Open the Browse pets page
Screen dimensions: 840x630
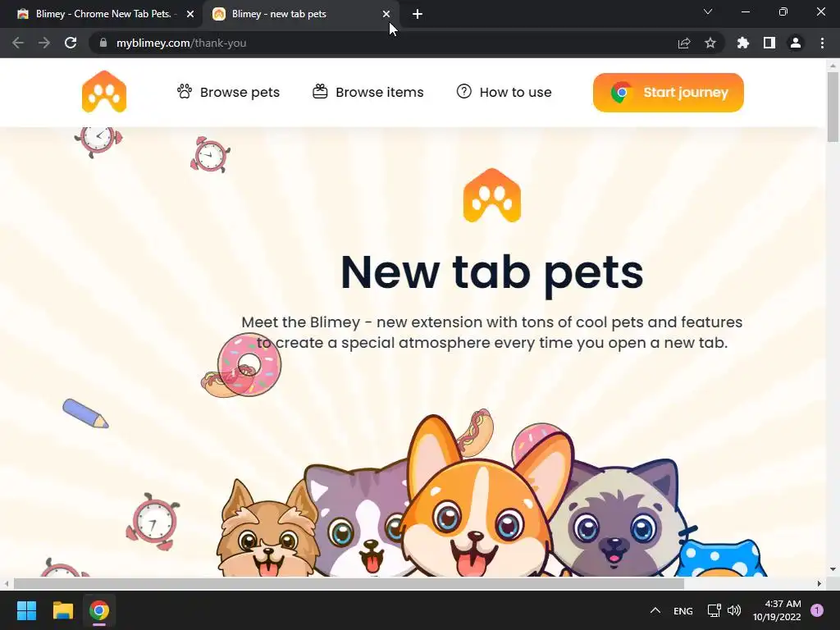[228, 92]
